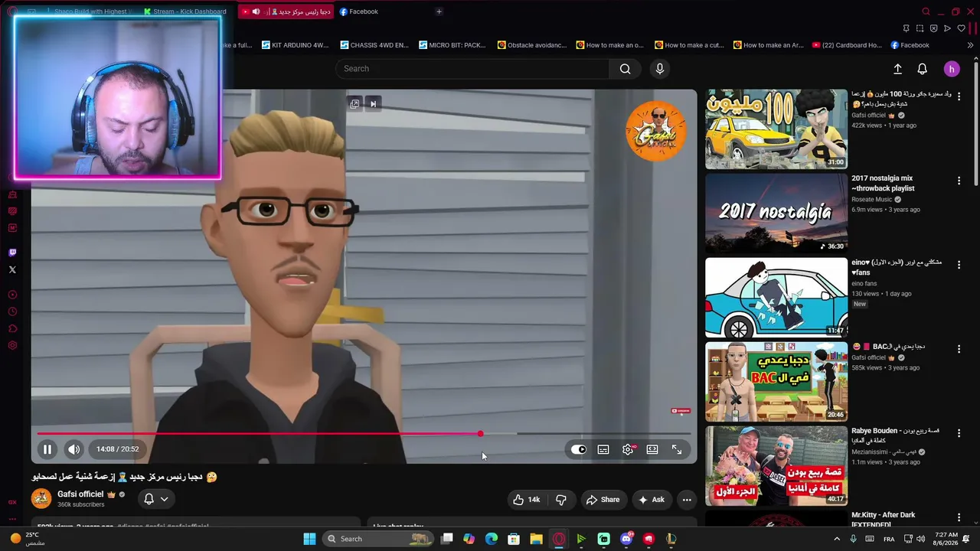
Task: Open Discord from the taskbar
Action: [x=626, y=539]
